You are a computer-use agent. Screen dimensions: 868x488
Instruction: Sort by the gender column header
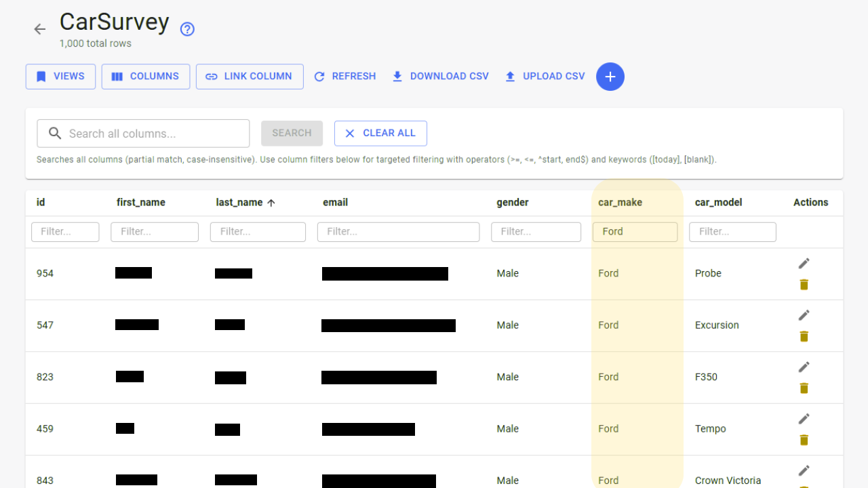pos(513,203)
